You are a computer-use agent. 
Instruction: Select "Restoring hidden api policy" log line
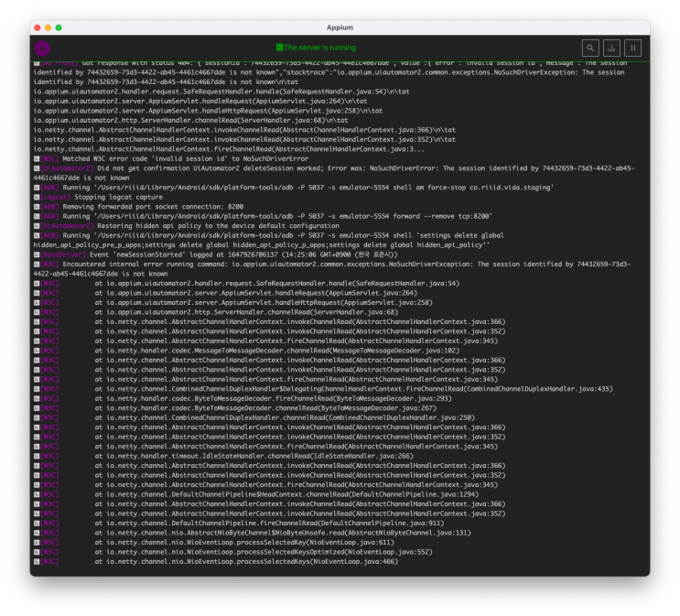coord(187,225)
